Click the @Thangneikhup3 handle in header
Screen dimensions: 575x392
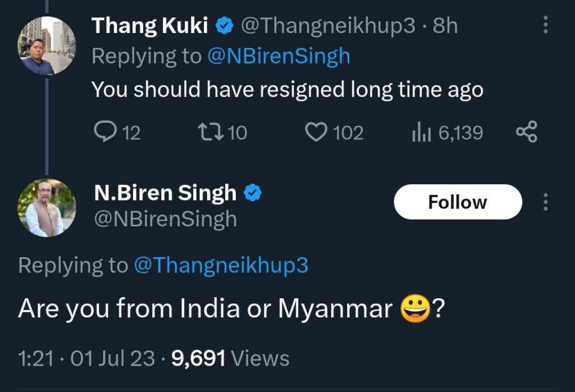coord(327,26)
